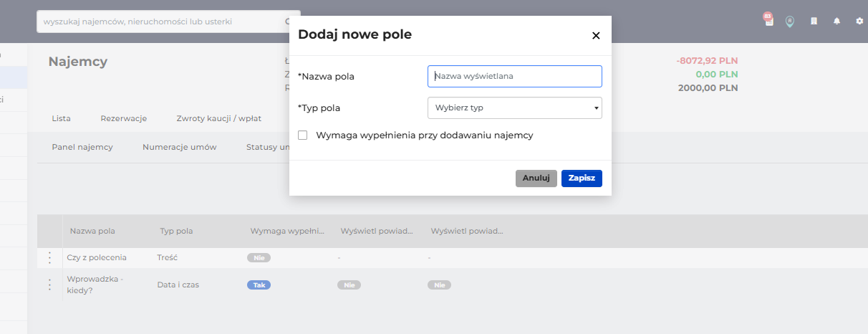This screenshot has height=334, width=868.
Task: Switch to the Lista tab
Action: coord(62,118)
